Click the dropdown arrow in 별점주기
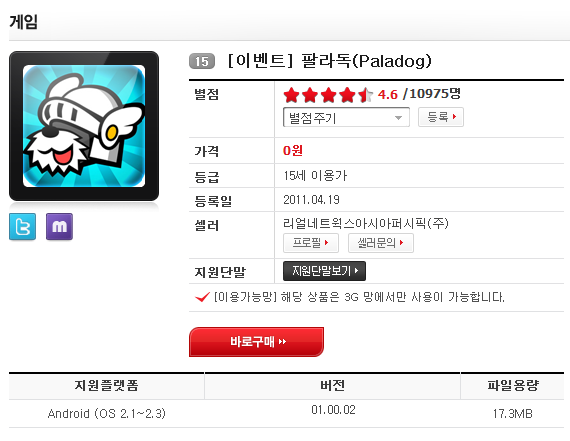The image size is (570, 441). pyautogui.click(x=398, y=117)
